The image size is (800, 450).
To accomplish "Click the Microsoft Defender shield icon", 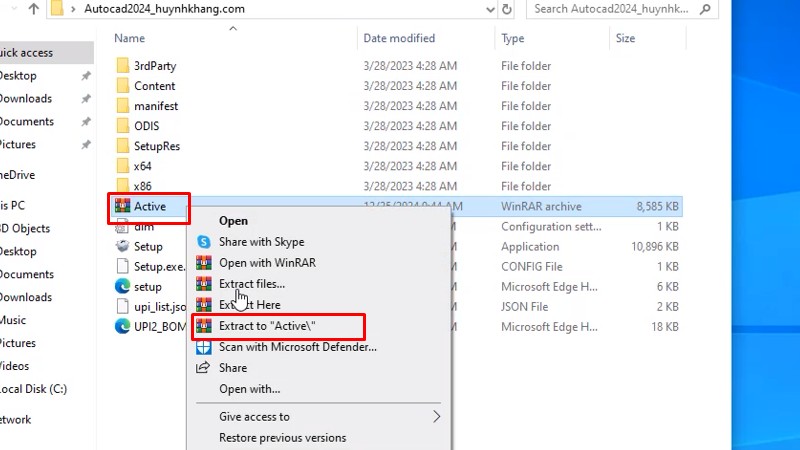I will point(204,347).
